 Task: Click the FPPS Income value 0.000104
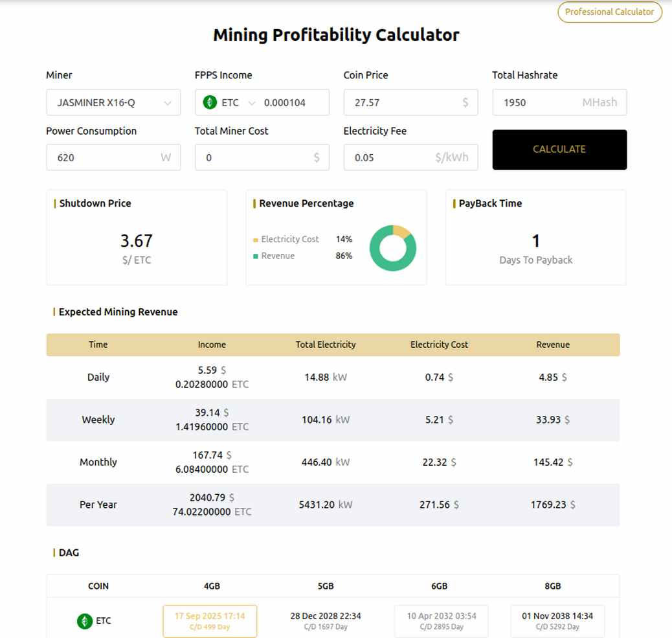[285, 103]
